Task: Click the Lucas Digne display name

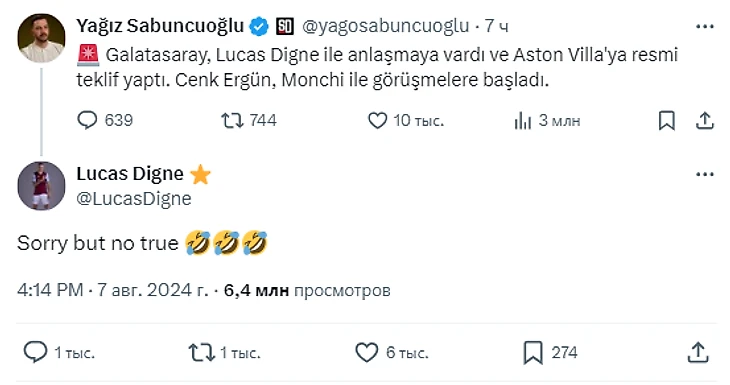Action: (x=130, y=174)
